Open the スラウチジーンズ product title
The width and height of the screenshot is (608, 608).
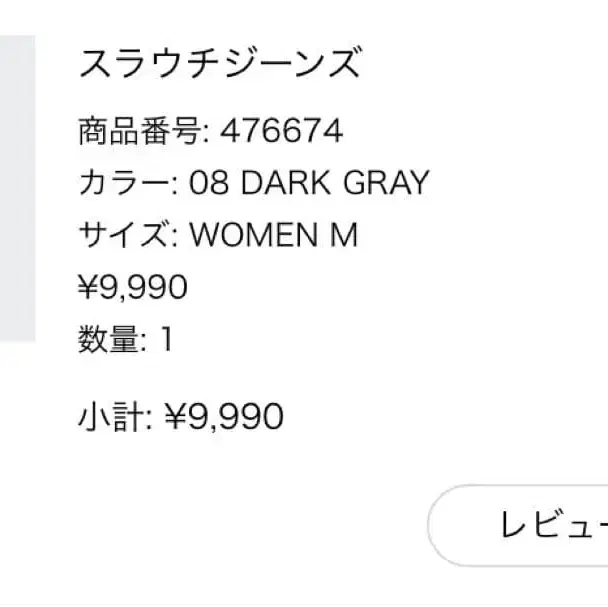(x=219, y=64)
